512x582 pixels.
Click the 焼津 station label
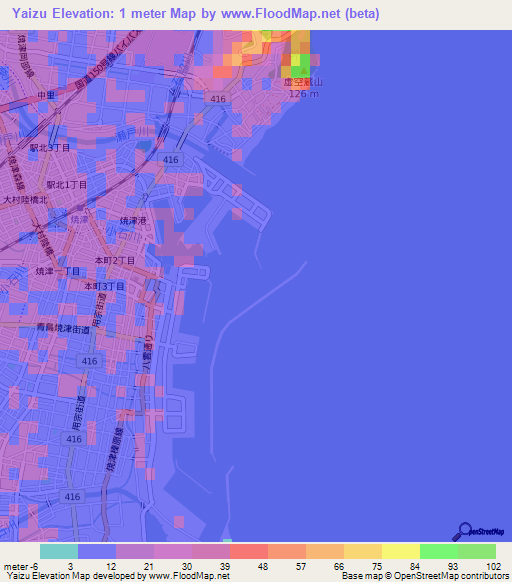click(x=79, y=220)
